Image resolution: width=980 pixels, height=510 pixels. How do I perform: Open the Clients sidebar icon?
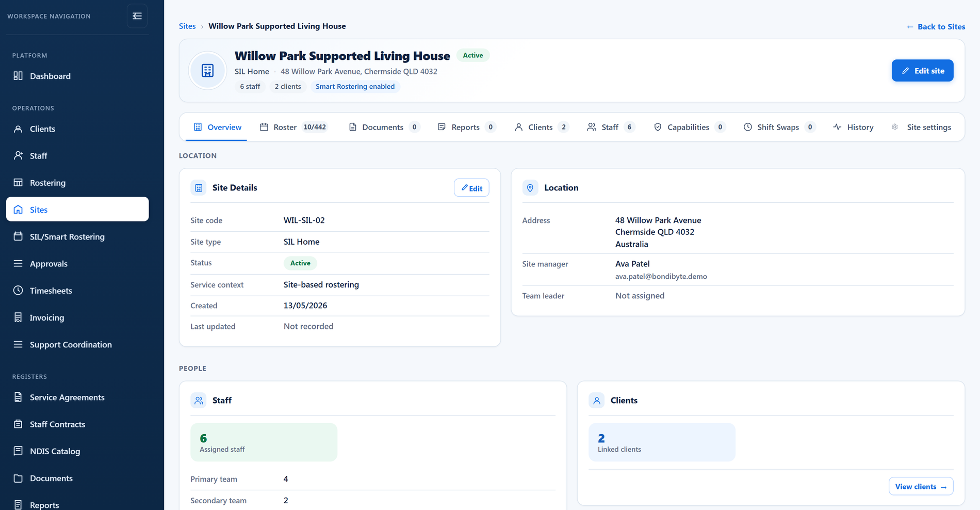(x=18, y=129)
